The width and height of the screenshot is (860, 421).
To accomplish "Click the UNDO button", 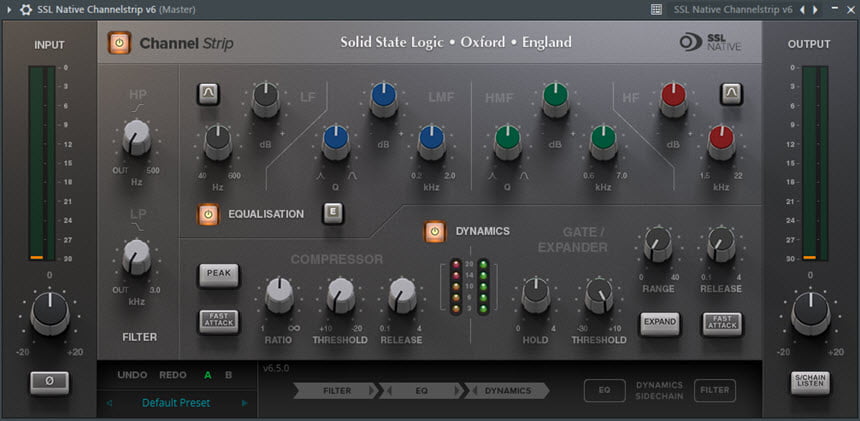I will (x=132, y=376).
